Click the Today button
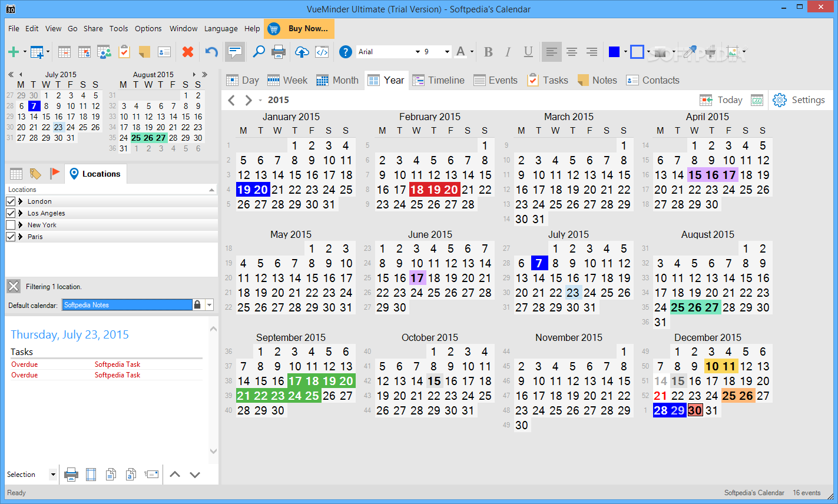838x504 pixels. (721, 100)
